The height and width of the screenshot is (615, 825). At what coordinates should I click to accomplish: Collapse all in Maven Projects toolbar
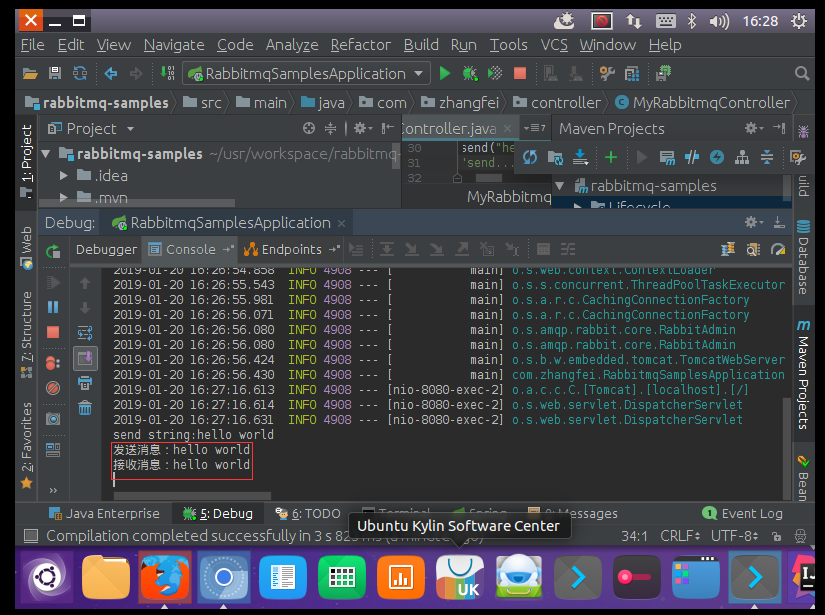(767, 157)
